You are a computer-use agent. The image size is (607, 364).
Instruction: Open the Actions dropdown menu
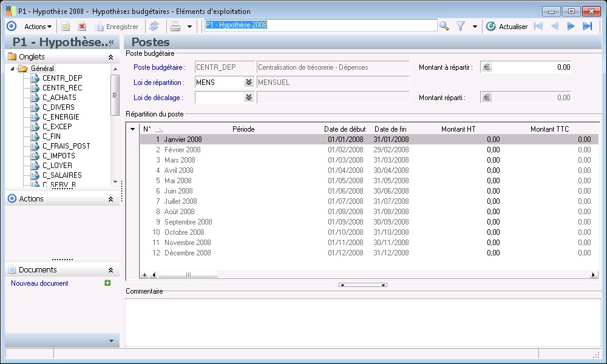pos(38,27)
